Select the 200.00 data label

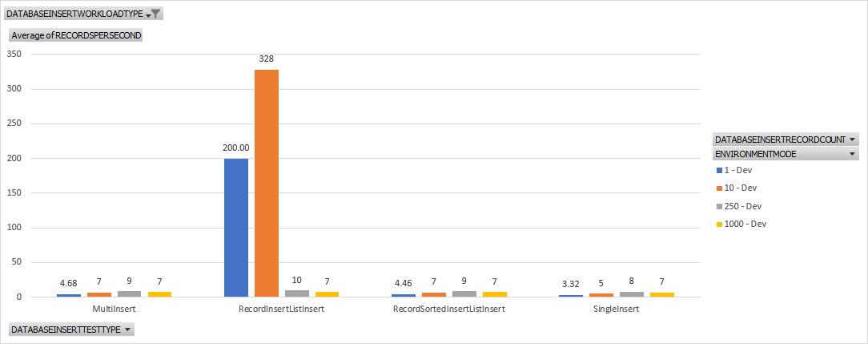236,148
